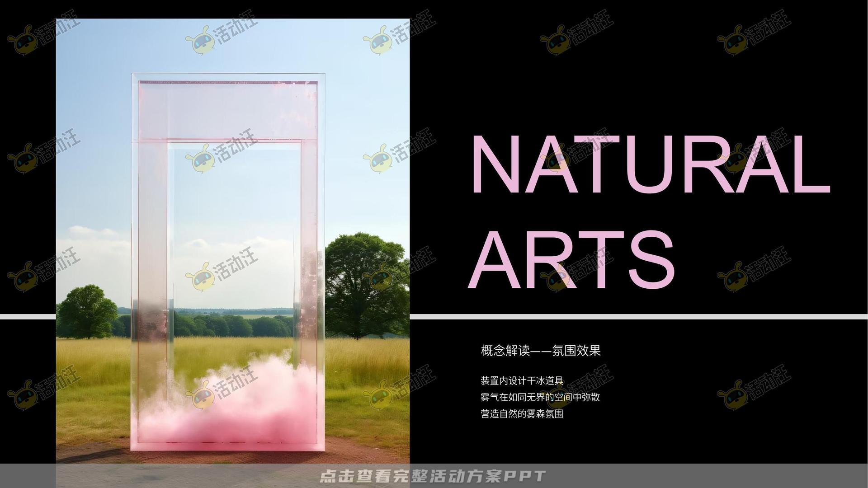This screenshot has height=488, width=868.
Task: Click the line 雾气在如同无界的空间中弥散
Action: [x=540, y=397]
